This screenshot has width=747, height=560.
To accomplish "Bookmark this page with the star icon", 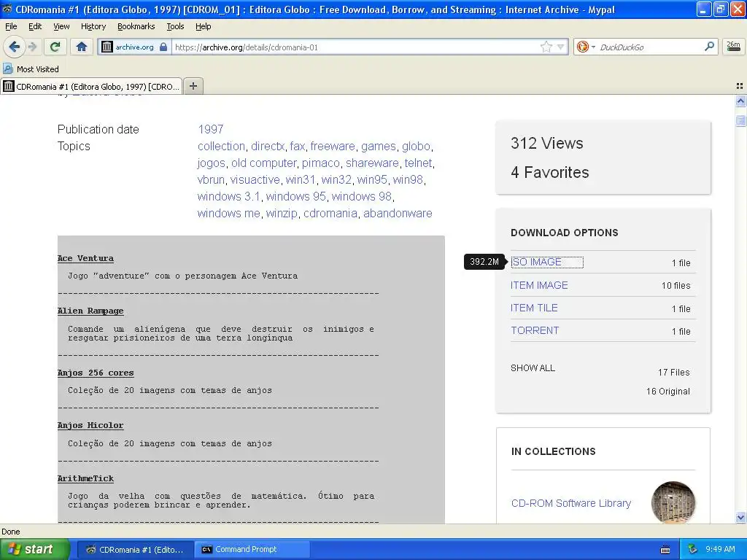I will pos(546,47).
